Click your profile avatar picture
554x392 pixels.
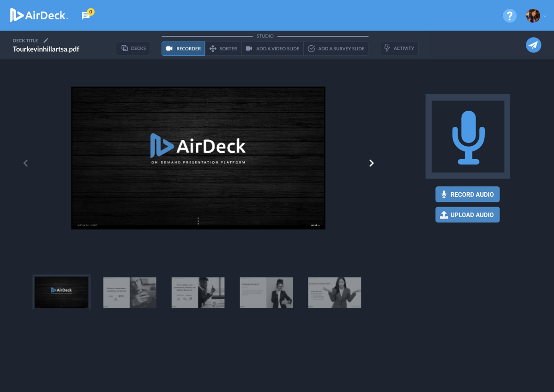tap(532, 15)
